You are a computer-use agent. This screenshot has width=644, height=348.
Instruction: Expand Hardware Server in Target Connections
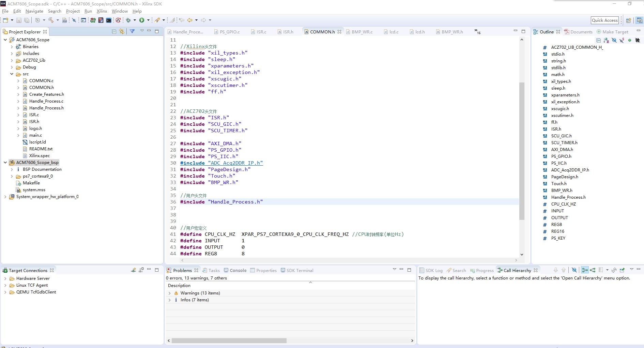(5, 278)
